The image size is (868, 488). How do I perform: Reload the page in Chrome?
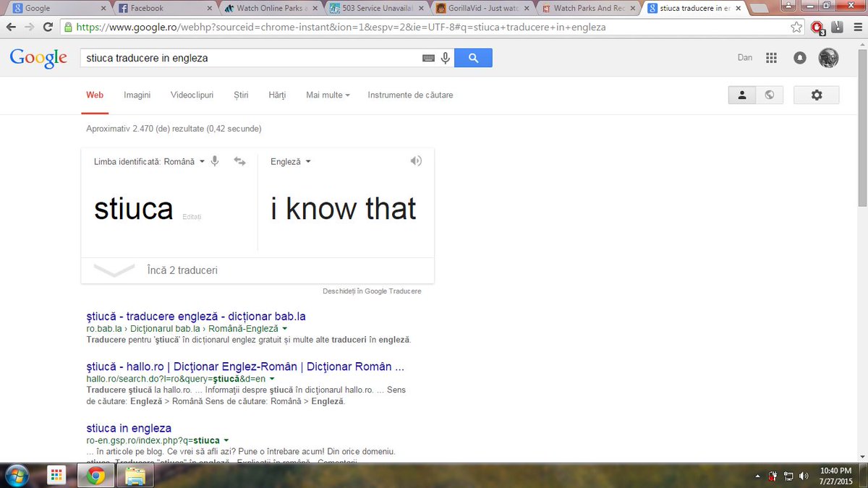click(x=48, y=27)
